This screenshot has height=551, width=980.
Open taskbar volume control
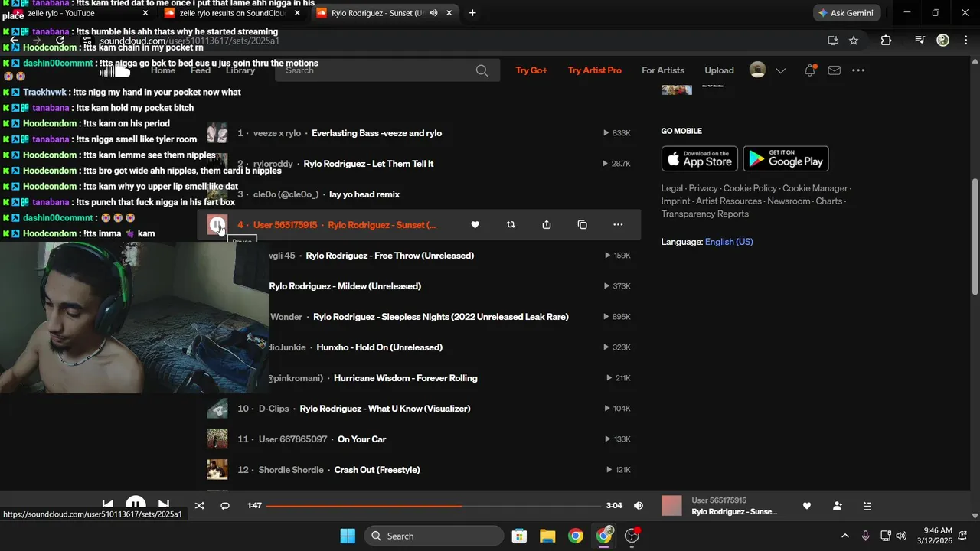coord(901,536)
